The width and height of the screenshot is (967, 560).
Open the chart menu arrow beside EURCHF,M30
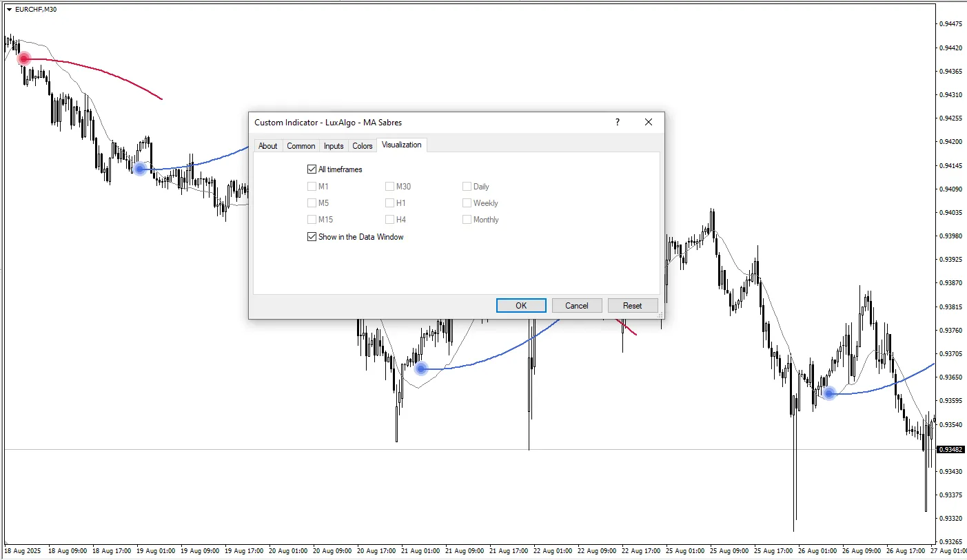click(9, 10)
